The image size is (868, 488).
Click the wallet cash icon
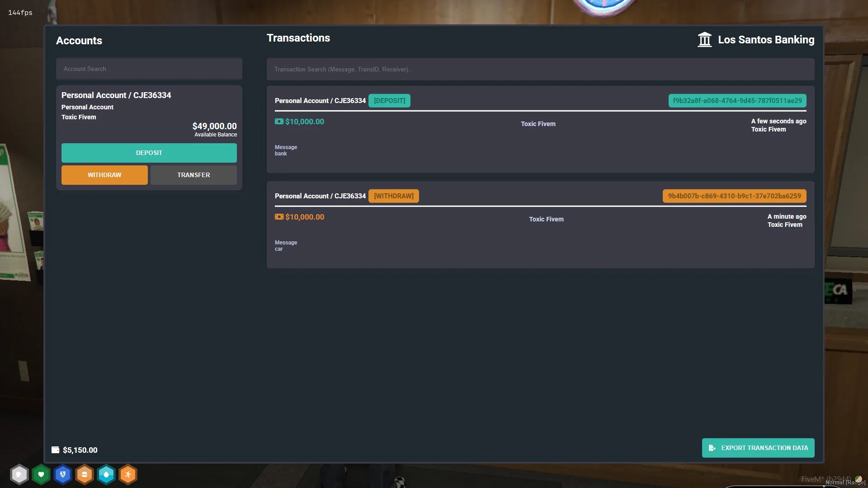(x=56, y=450)
